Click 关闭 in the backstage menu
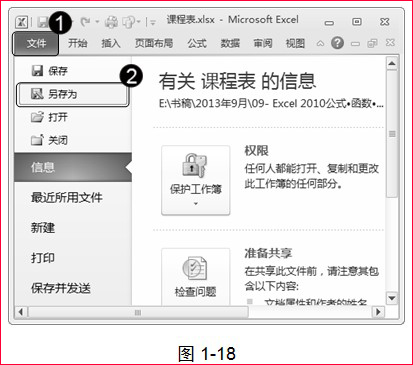The image size is (413, 365). point(49,140)
